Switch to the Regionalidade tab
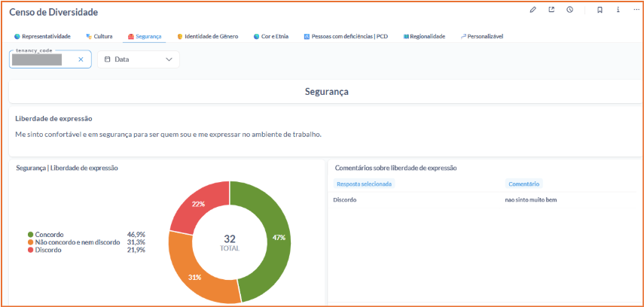644x307 pixels. 427,36
